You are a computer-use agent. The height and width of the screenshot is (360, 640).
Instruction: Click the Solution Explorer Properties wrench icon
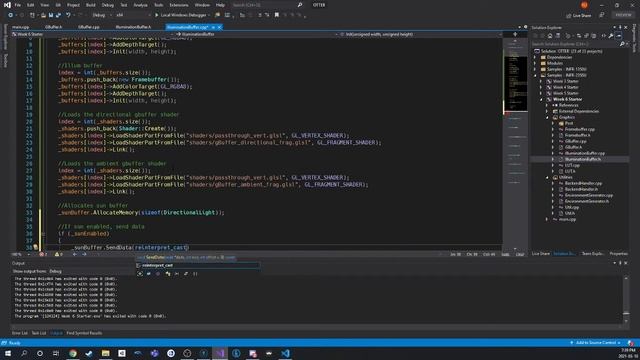pyautogui.click(x=611, y=36)
